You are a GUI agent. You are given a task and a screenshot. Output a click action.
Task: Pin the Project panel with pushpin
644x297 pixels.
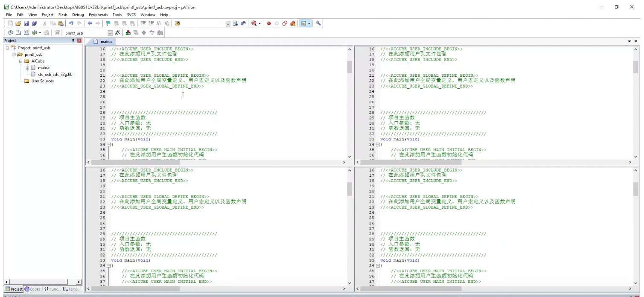[x=73, y=41]
